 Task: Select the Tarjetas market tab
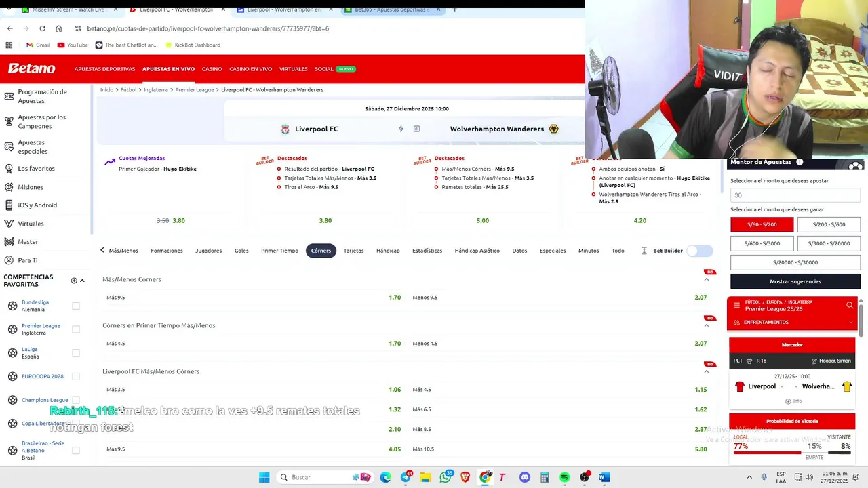click(353, 251)
